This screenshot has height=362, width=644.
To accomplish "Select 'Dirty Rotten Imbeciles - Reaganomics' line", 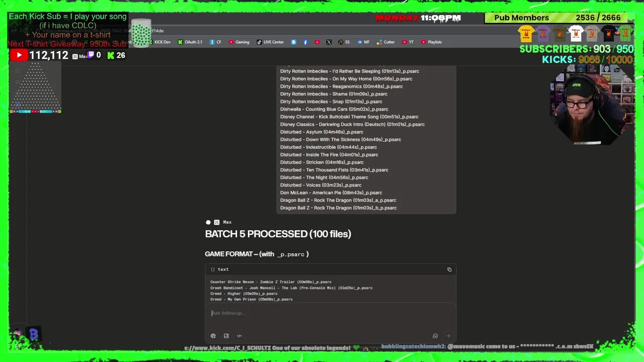I will pos(341,86).
